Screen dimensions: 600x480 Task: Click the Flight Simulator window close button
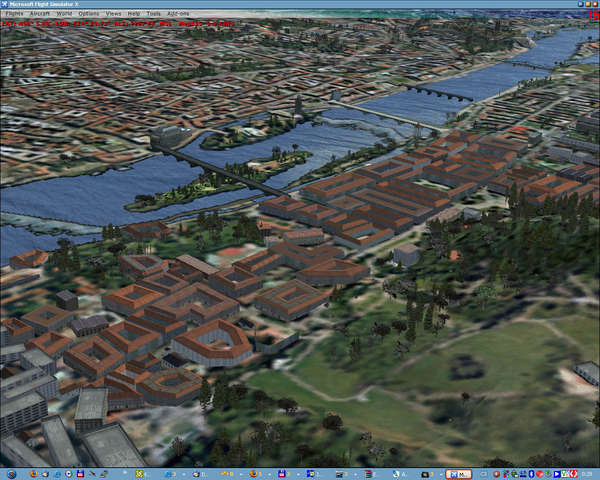click(x=595, y=4)
